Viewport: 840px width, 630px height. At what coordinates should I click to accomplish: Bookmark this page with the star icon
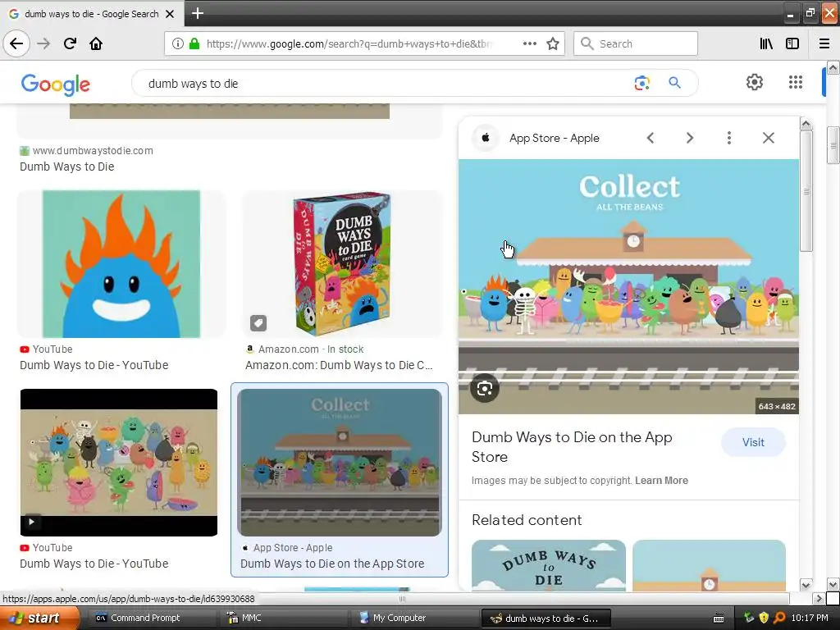pos(553,43)
